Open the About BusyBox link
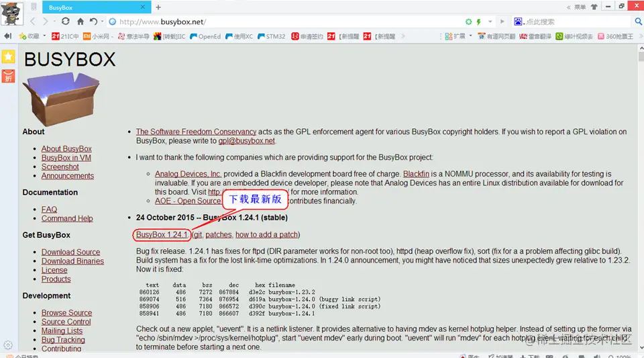The image size is (644, 358). pyautogui.click(x=66, y=149)
